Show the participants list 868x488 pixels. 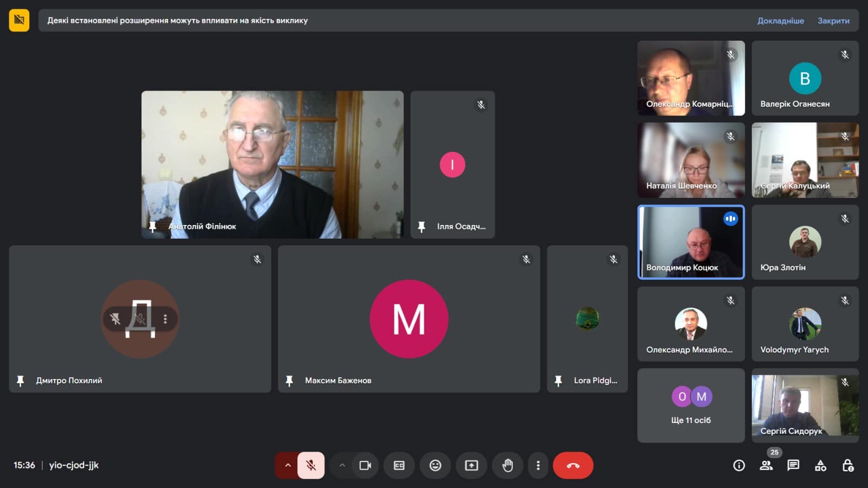coord(766,465)
